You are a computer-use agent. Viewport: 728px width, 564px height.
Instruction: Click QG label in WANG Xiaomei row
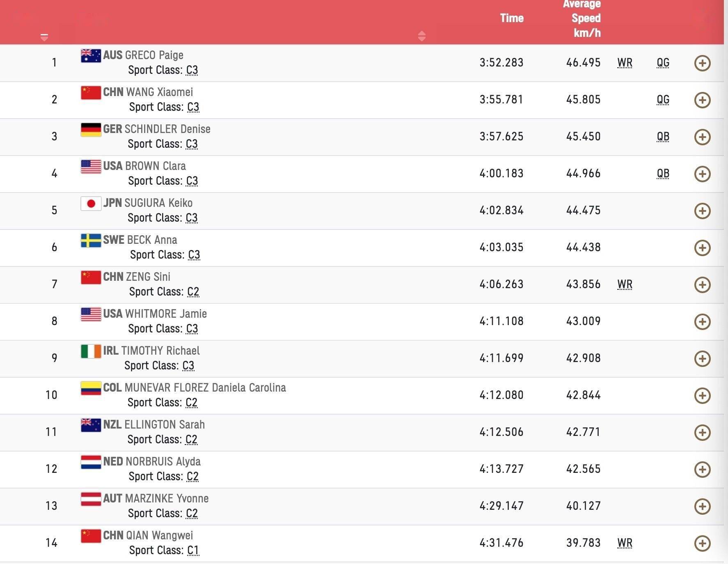pyautogui.click(x=663, y=100)
